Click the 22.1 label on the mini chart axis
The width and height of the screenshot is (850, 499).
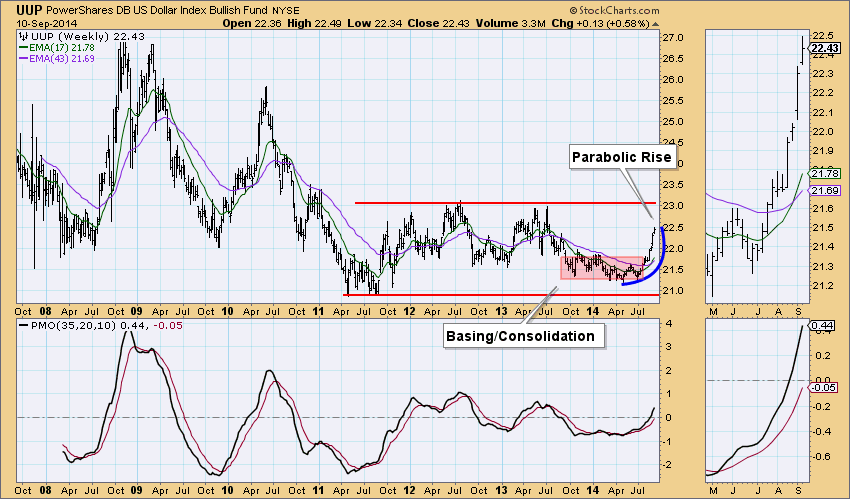(822, 112)
